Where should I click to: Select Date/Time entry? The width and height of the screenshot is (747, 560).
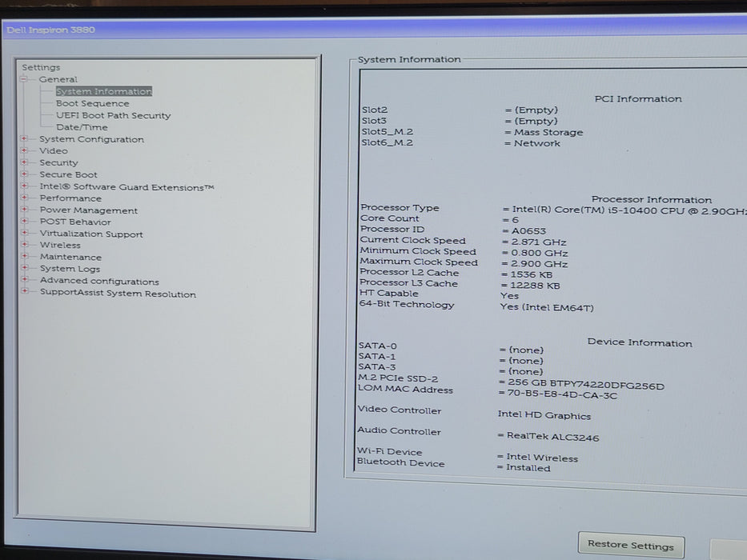82,127
